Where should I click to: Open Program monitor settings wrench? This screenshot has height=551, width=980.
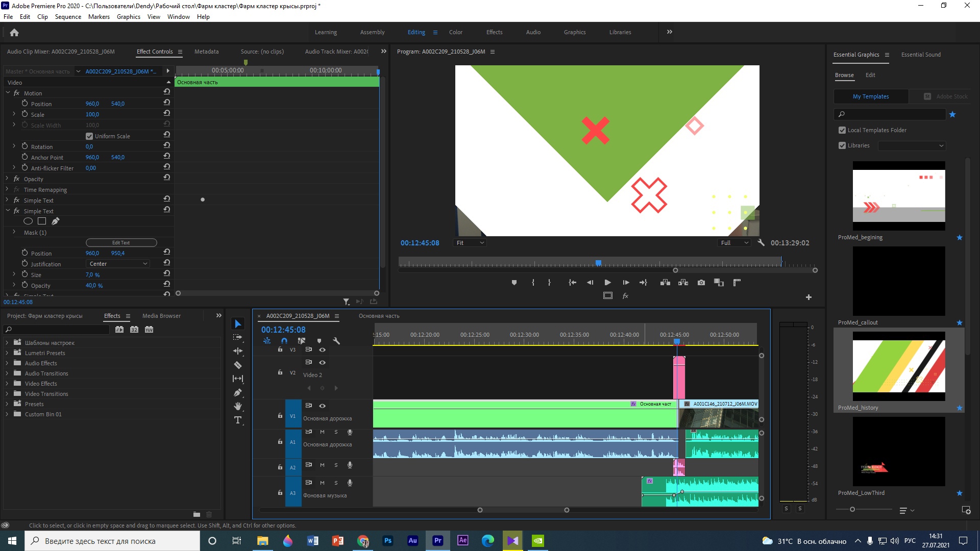(x=761, y=243)
